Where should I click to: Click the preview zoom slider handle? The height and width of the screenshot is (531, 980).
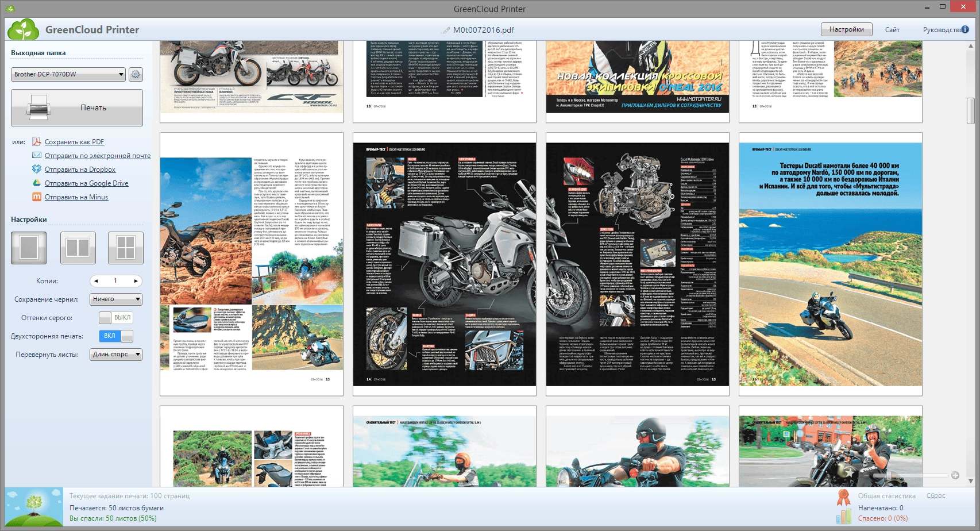point(889,475)
